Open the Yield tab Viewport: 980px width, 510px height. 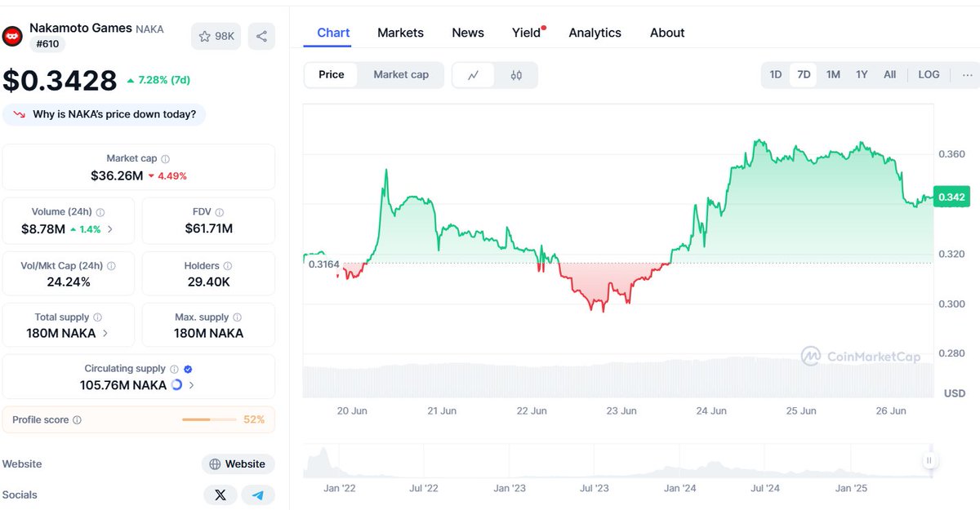pos(527,33)
